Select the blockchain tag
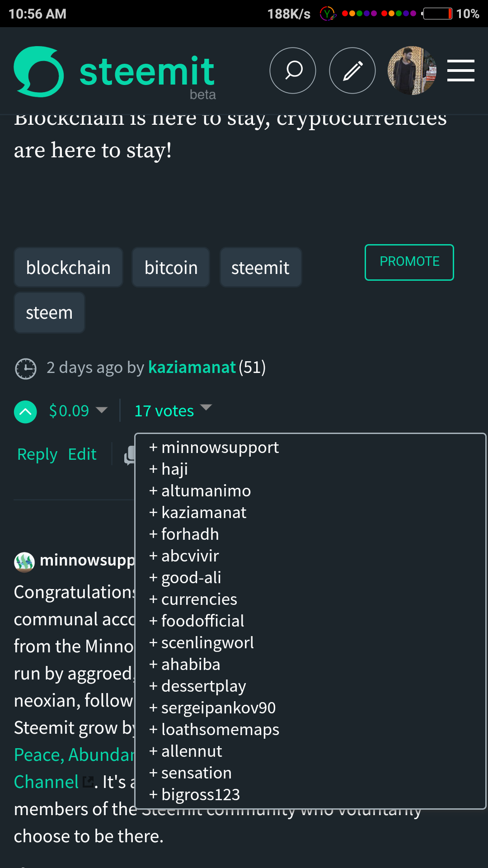Viewport: 488px width, 868px height. (x=68, y=268)
